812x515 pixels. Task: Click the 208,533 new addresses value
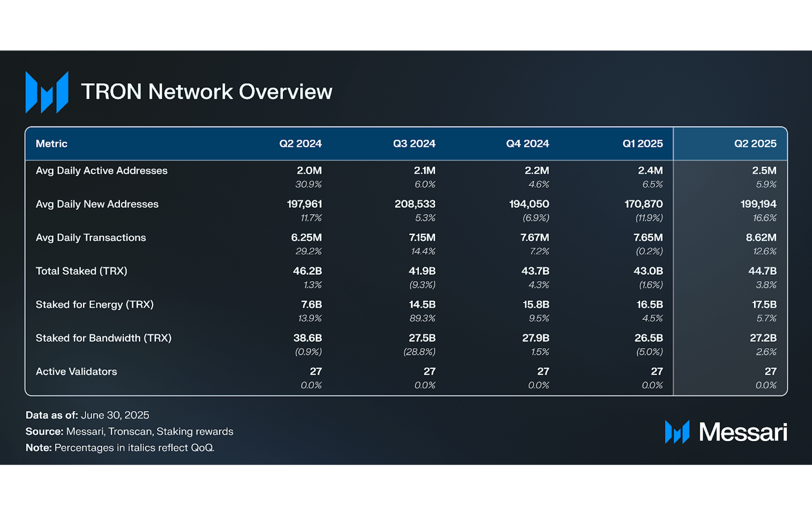(415, 204)
